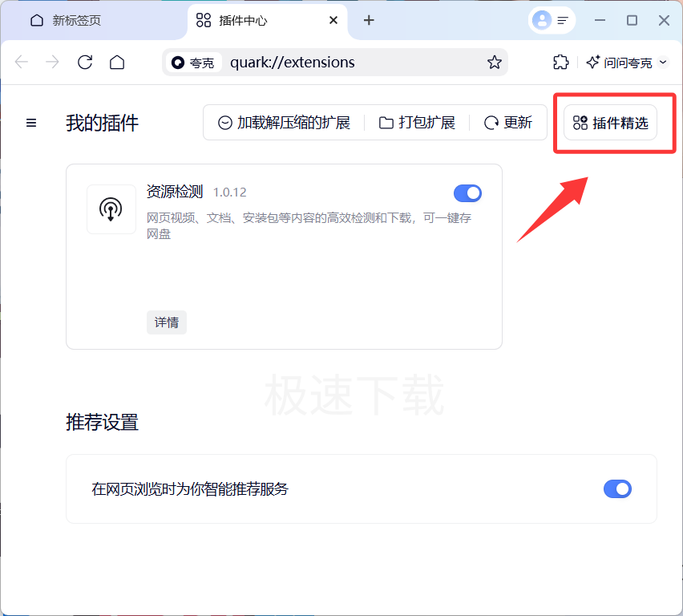The width and height of the screenshot is (683, 616).
Task: Click 加载解压缩的扩展 button
Action: 284,123
